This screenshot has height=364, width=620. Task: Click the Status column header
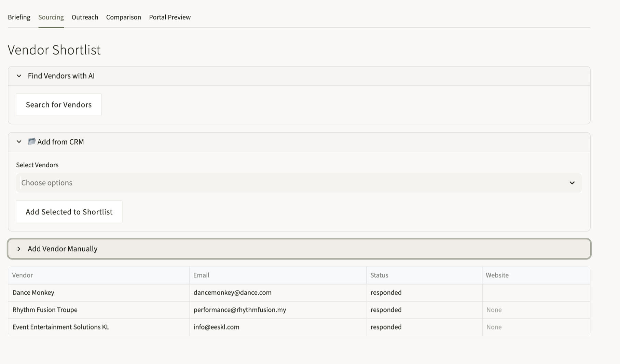click(379, 275)
